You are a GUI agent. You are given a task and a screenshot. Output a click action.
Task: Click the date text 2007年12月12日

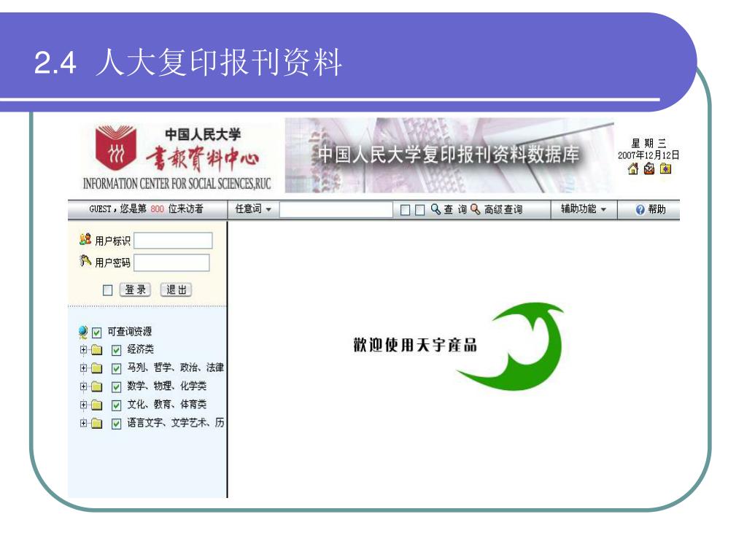click(649, 155)
